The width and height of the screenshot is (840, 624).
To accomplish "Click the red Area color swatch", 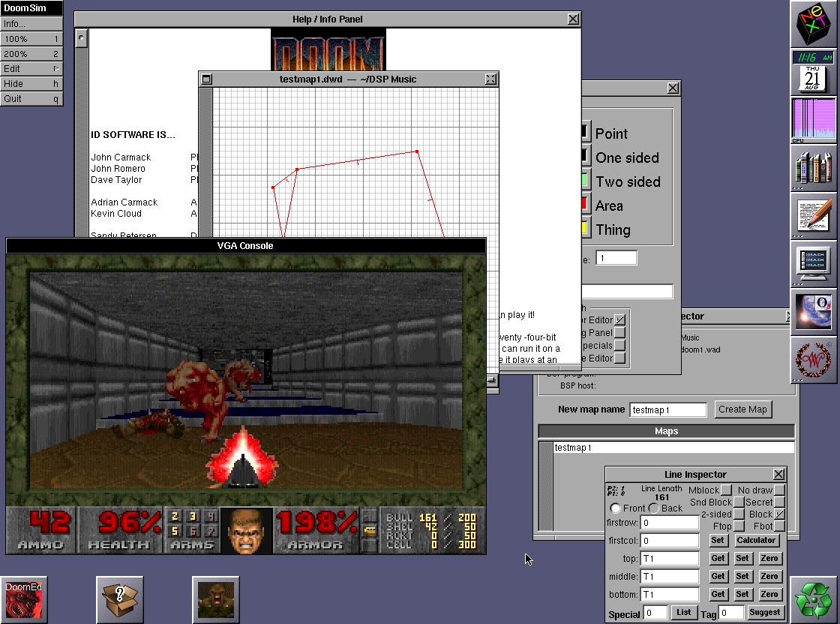I will pos(584,204).
